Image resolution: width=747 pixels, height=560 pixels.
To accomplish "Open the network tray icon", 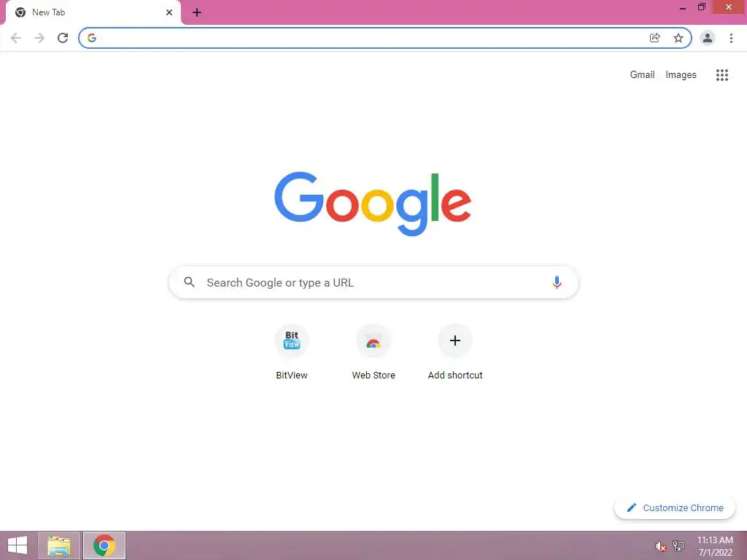I will (x=678, y=546).
